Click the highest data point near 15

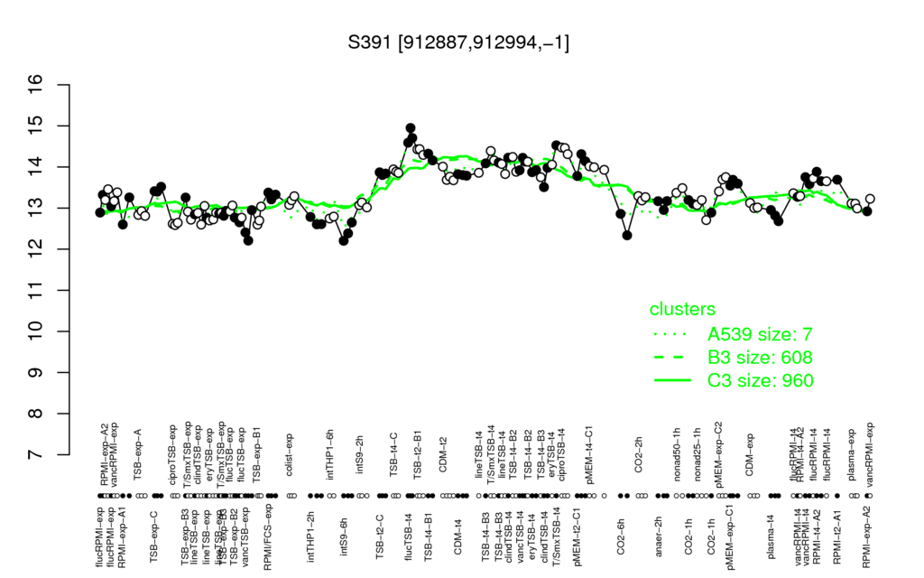411,128
